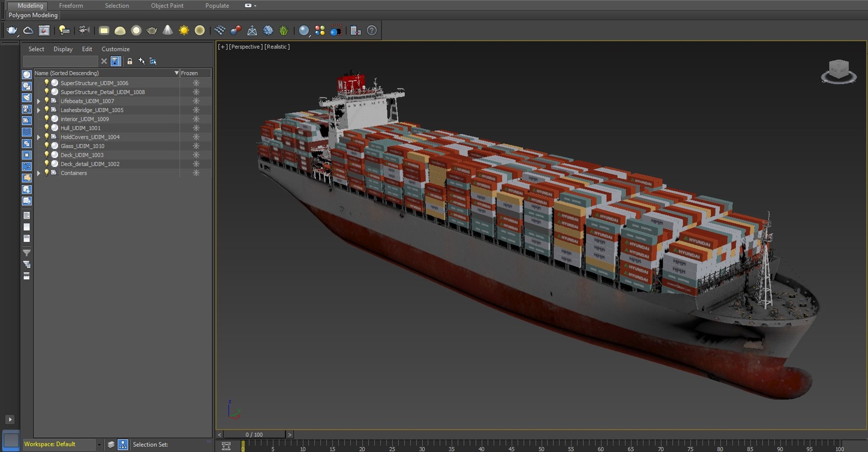
Task: Toggle frozen state for SuperStructure_UDIM_1006
Action: point(196,83)
